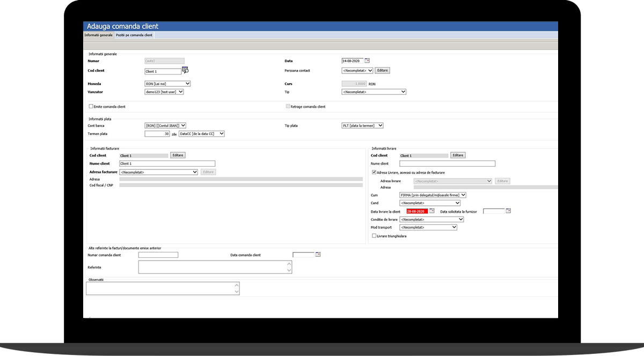Screen dimensions: 644x356
Task: Open calendar for Data comanda client
Action: point(318,255)
